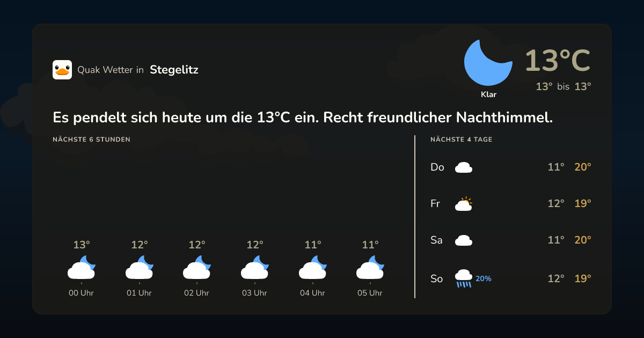
Task: Click the high 19° for Fr
Action: coord(583,204)
